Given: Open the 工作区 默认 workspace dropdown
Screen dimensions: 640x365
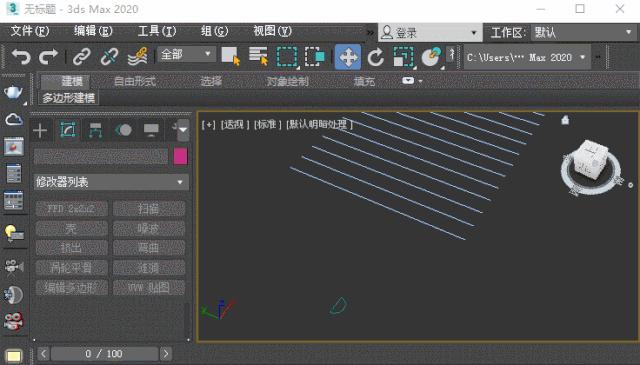Looking at the screenshot, I should (x=583, y=32).
